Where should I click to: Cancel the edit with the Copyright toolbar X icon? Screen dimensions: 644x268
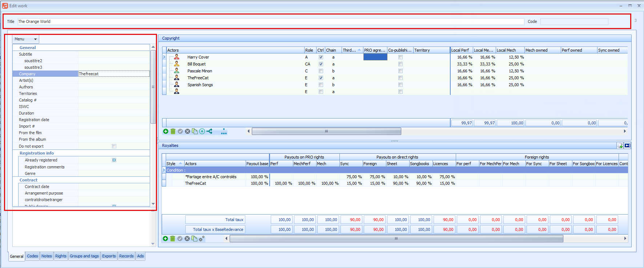click(188, 131)
